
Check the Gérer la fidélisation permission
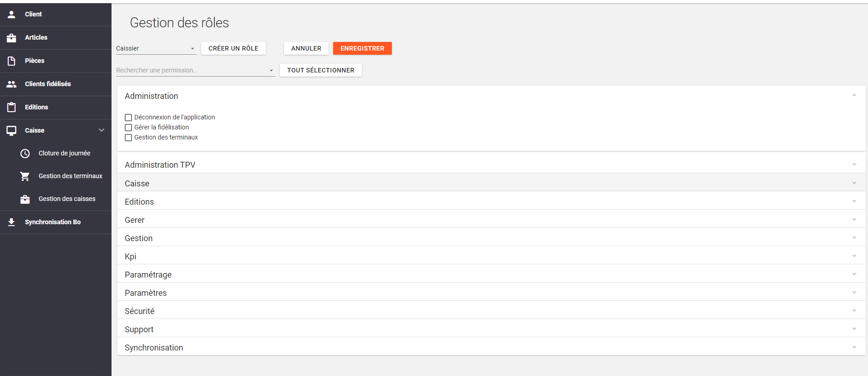pyautogui.click(x=128, y=128)
